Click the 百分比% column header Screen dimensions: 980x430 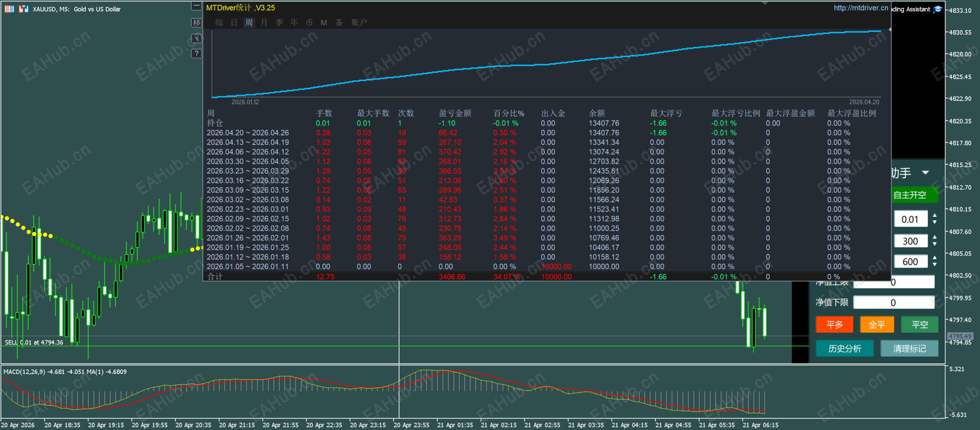click(509, 113)
